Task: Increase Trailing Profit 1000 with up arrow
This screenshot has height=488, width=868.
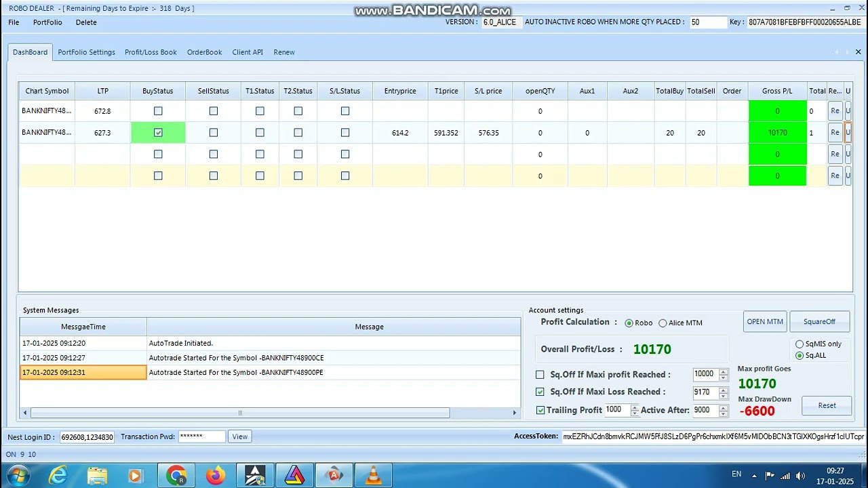Action: tap(635, 407)
